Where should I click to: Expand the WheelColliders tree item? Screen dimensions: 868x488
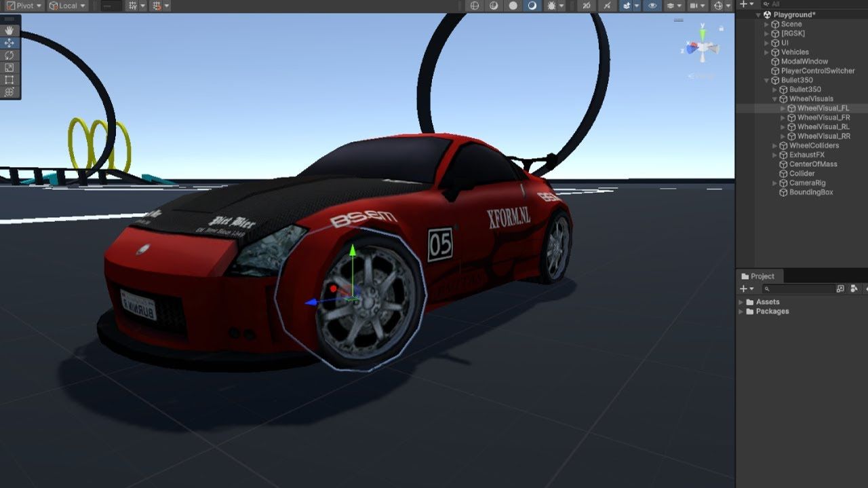click(x=775, y=146)
